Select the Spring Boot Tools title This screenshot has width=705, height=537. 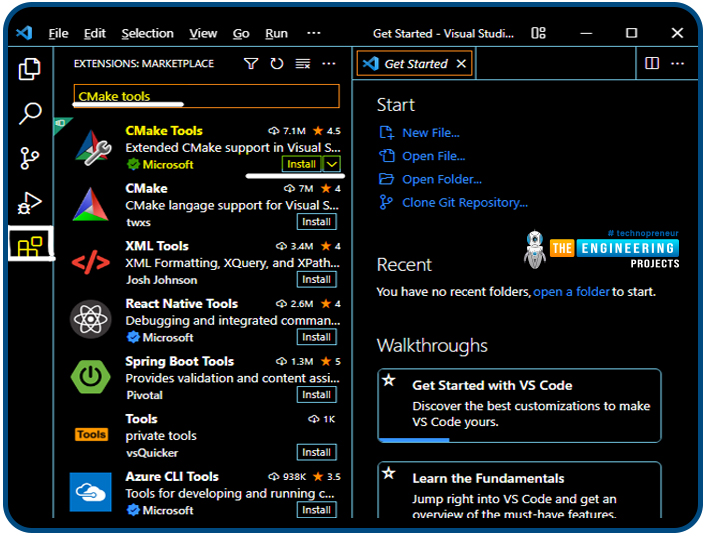[180, 361]
